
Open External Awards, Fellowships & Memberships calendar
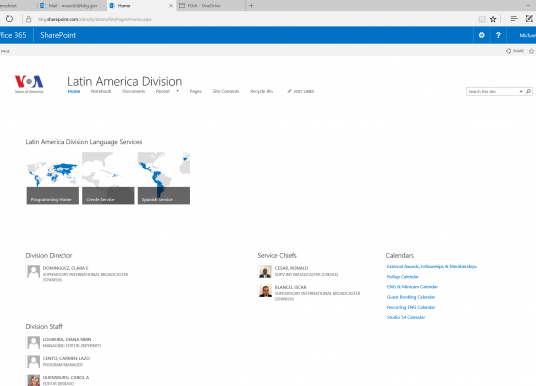pyautogui.click(x=432, y=266)
